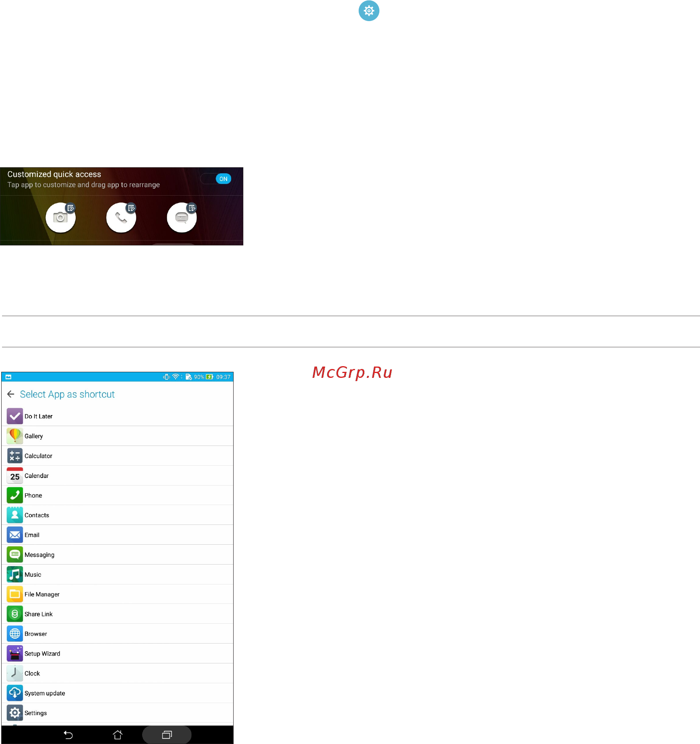Viewport: 700px width, 744px height.
Task: Tap the 'Do It Later' label
Action: (38, 416)
